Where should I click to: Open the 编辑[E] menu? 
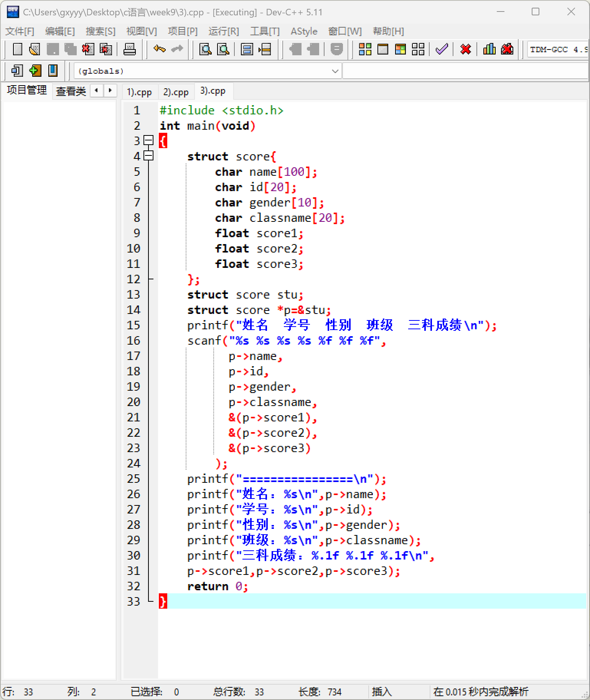coord(60,31)
